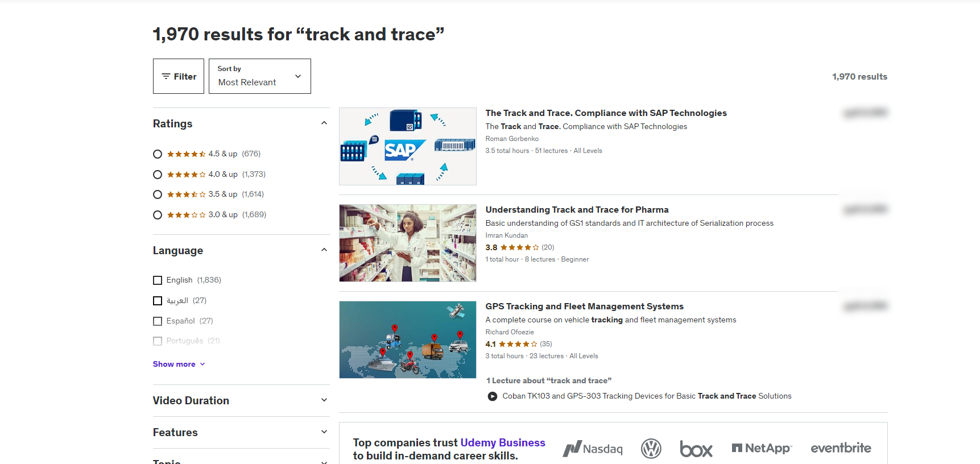Click the Udemy Business link
980x464 pixels.
click(502, 442)
